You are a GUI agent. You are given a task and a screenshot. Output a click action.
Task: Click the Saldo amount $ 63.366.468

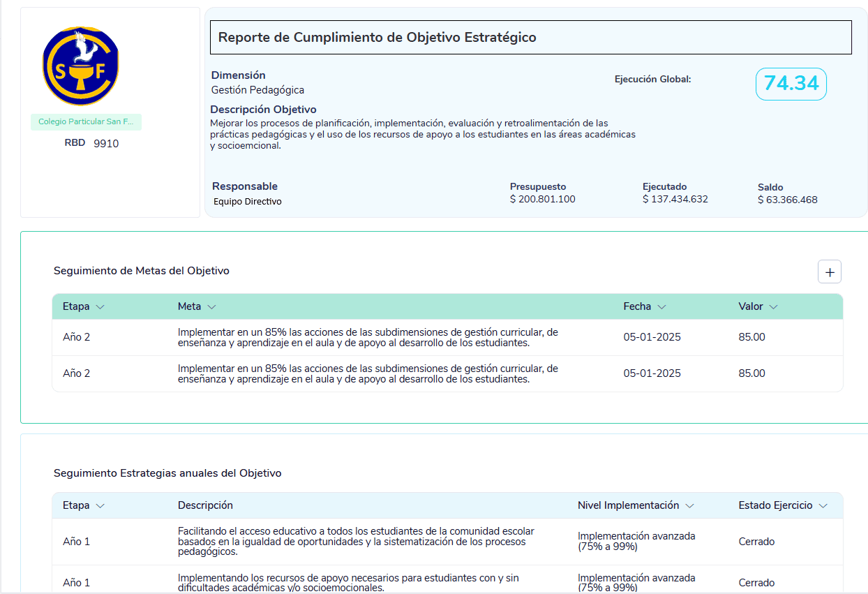point(788,200)
